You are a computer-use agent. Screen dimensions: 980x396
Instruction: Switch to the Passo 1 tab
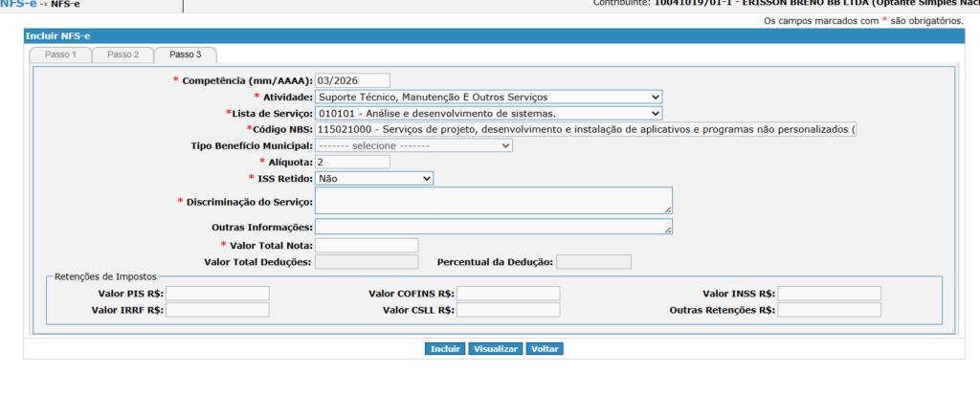(x=61, y=55)
